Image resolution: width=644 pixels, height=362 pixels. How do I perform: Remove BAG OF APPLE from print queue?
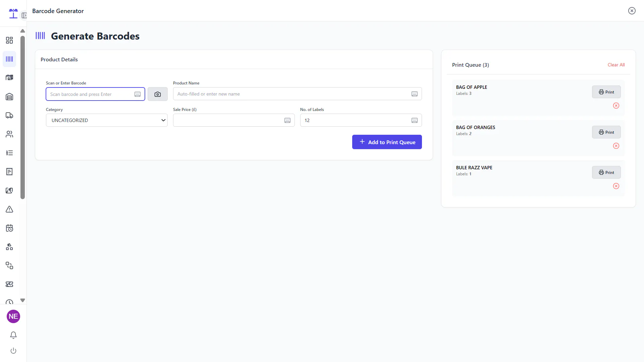click(616, 106)
